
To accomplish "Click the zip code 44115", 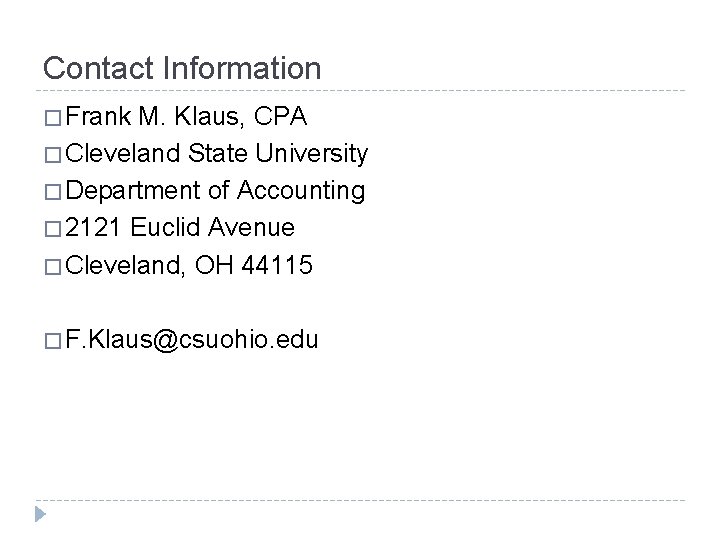I will 277,265.
